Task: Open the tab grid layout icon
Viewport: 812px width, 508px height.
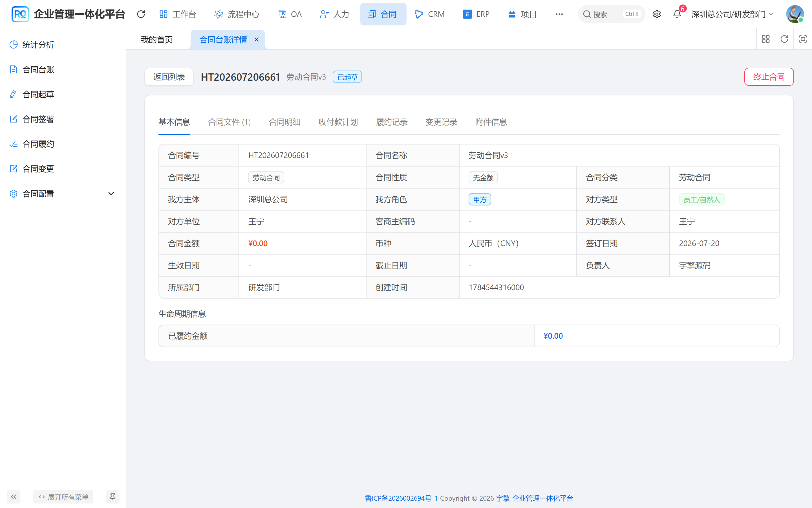Action: [765, 39]
